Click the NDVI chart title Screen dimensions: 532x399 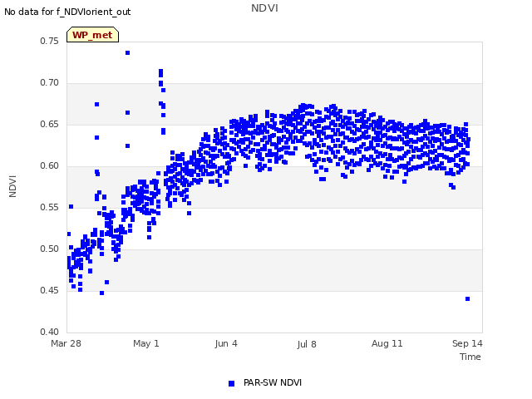(x=264, y=7)
